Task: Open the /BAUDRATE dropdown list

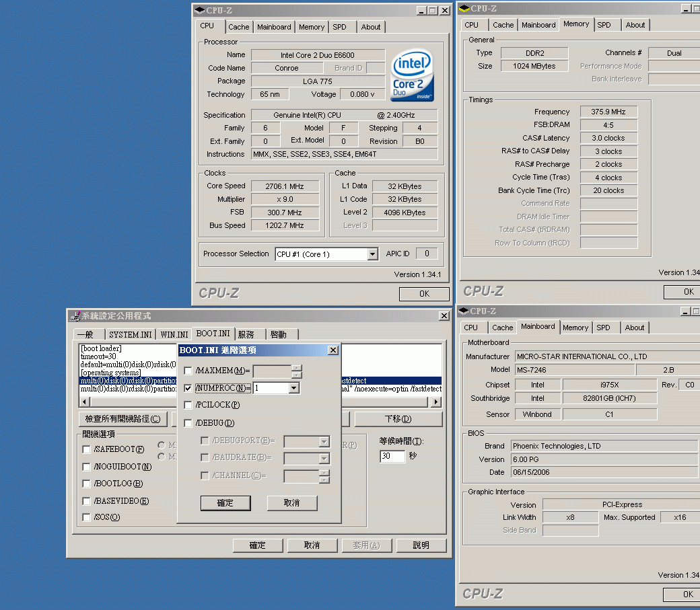Action: click(324, 459)
